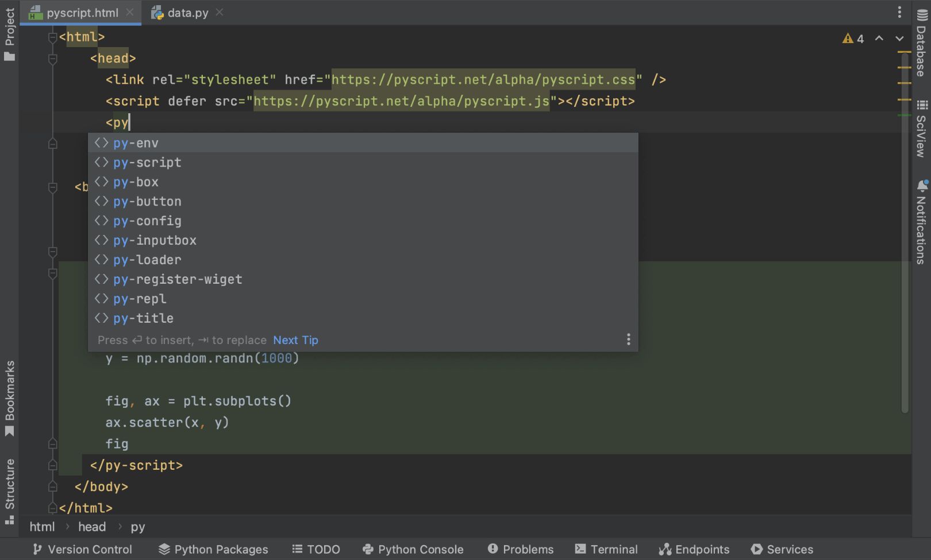Click the warnings indicator showing 4
Screen dimensions: 931x560
(853, 38)
